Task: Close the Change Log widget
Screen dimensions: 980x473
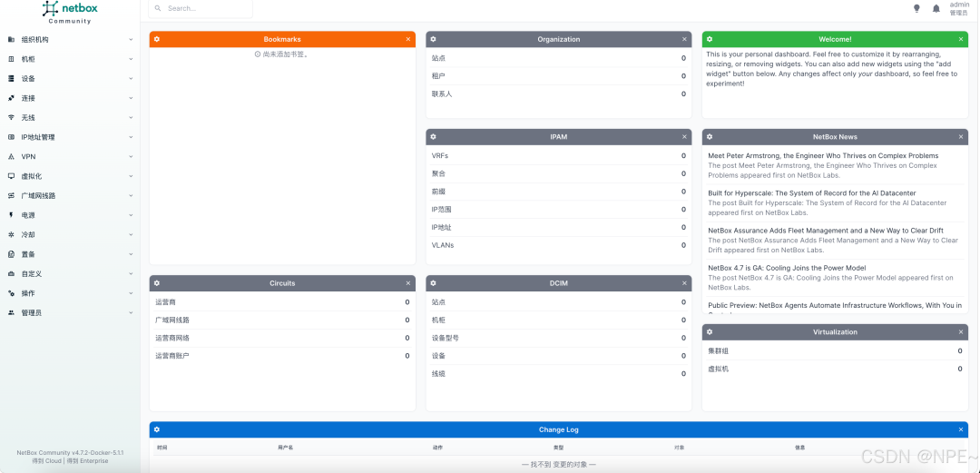Action: [x=961, y=429]
